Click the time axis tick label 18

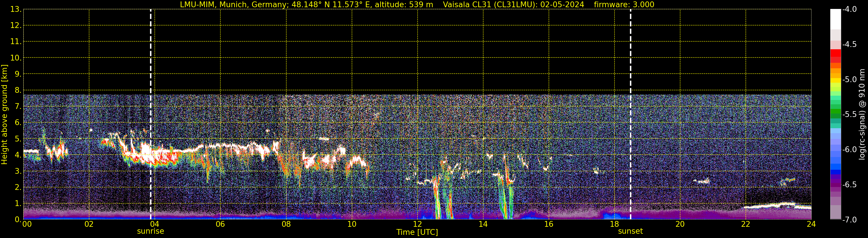pyautogui.click(x=614, y=224)
